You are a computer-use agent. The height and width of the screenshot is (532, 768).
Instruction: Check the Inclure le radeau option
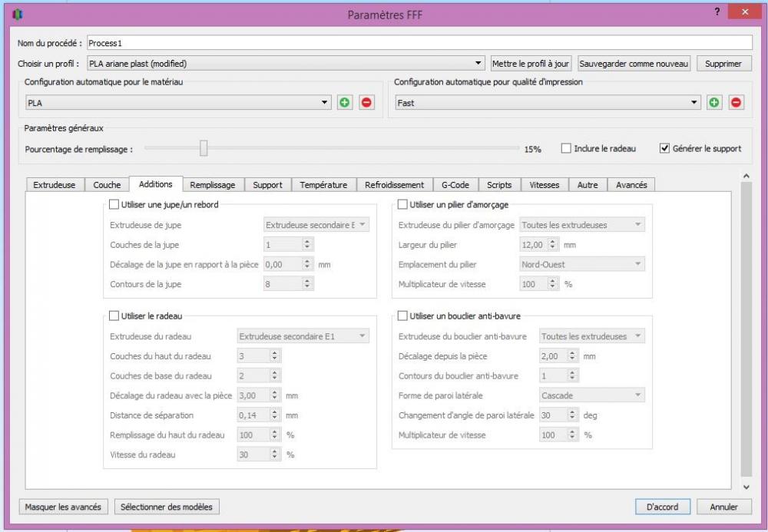point(566,148)
